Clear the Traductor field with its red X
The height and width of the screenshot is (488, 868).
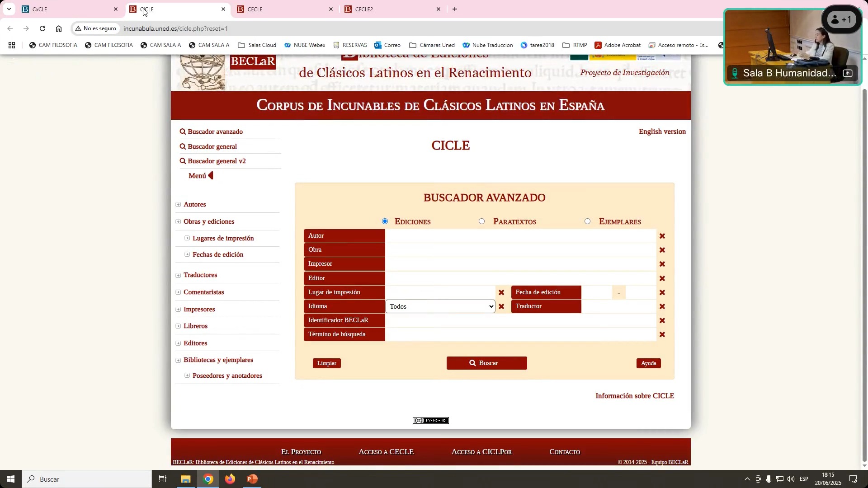662,307
